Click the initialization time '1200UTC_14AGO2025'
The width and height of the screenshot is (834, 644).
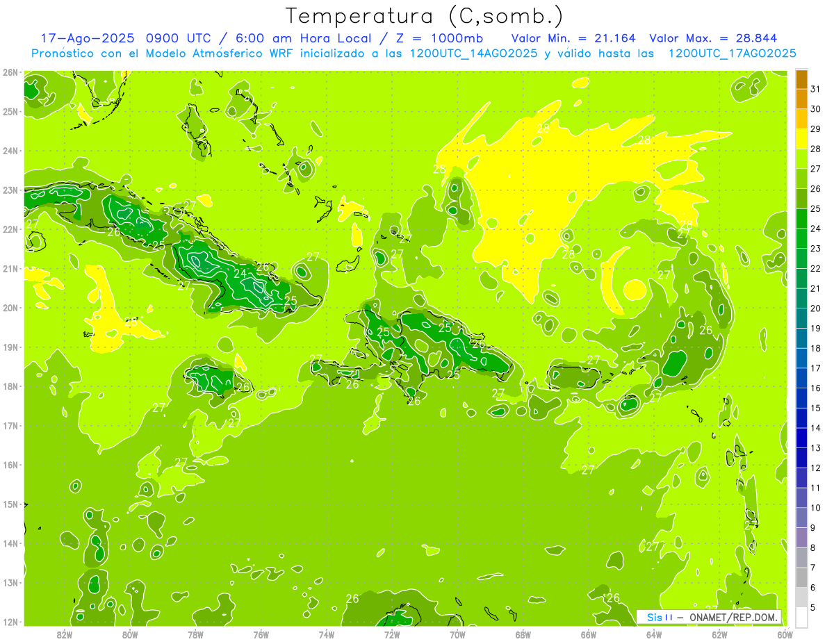click(x=473, y=53)
